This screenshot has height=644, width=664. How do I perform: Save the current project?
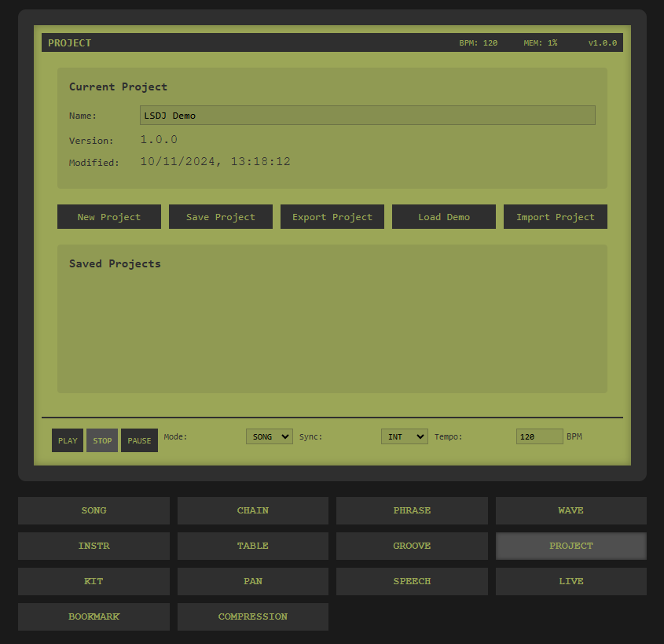tap(221, 217)
